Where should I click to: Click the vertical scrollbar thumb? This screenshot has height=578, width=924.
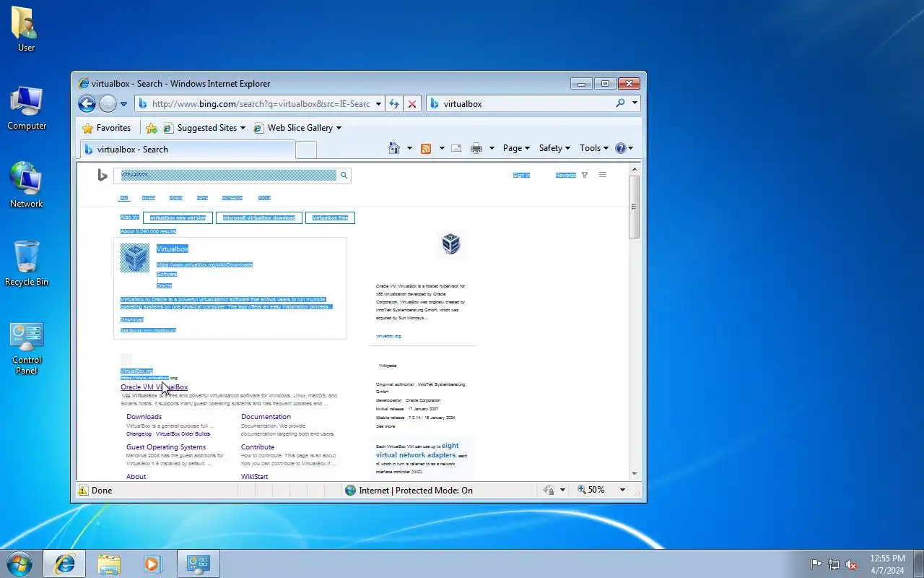coord(635,207)
